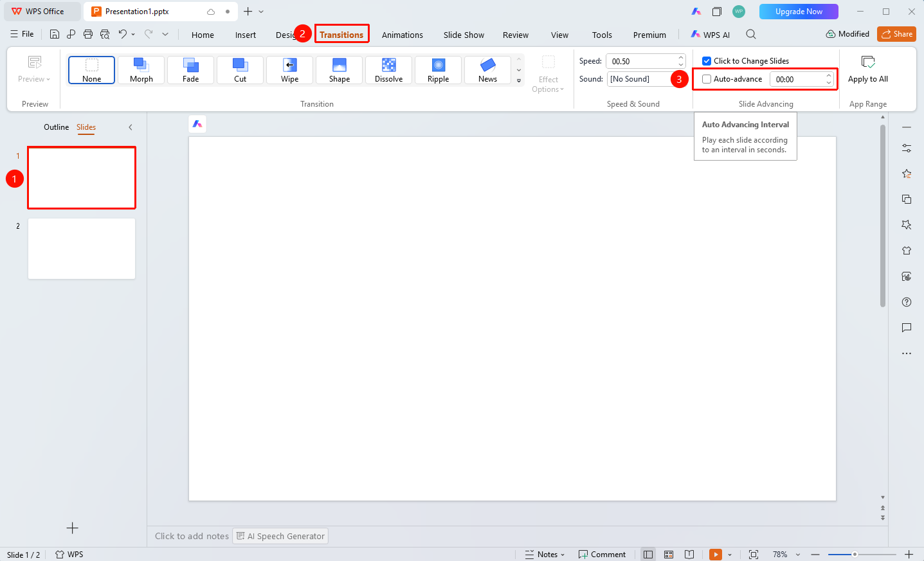
Task: Click the Print icon
Action: pyautogui.click(x=88, y=34)
